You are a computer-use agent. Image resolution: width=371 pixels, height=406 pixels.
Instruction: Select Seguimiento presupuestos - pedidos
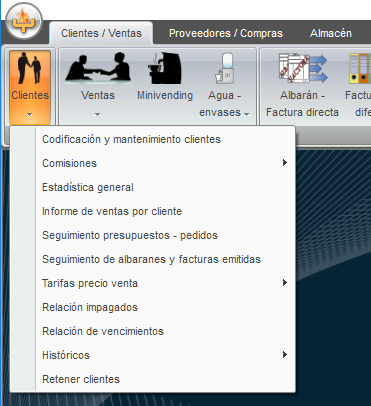[153, 235]
